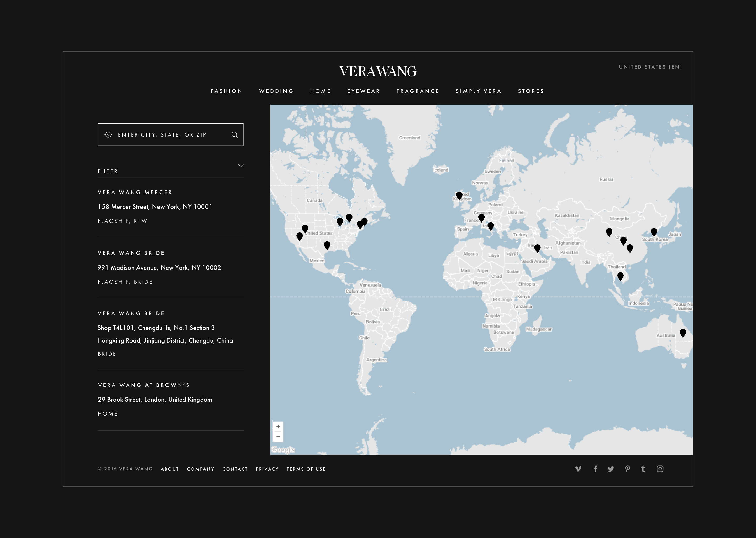Open the Fragrance menu

tap(417, 91)
